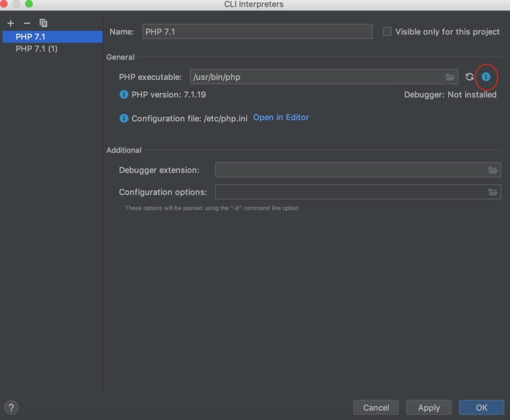Enable Visible only for this project

coord(387,31)
